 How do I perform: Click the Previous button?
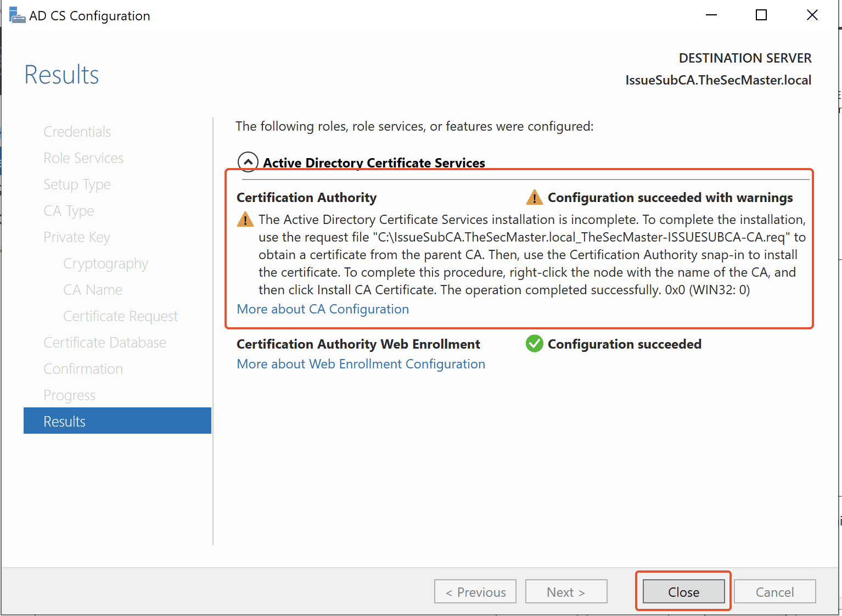[475, 592]
